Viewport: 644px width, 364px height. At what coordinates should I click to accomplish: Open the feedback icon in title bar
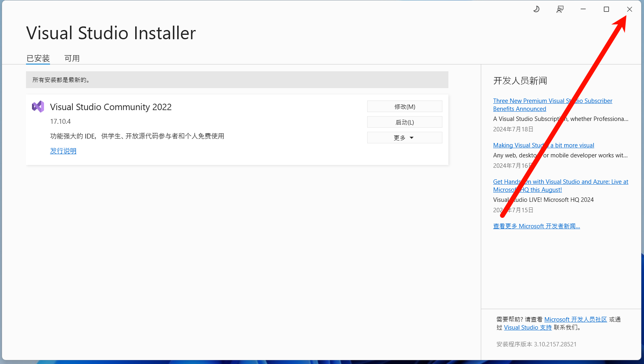click(560, 9)
